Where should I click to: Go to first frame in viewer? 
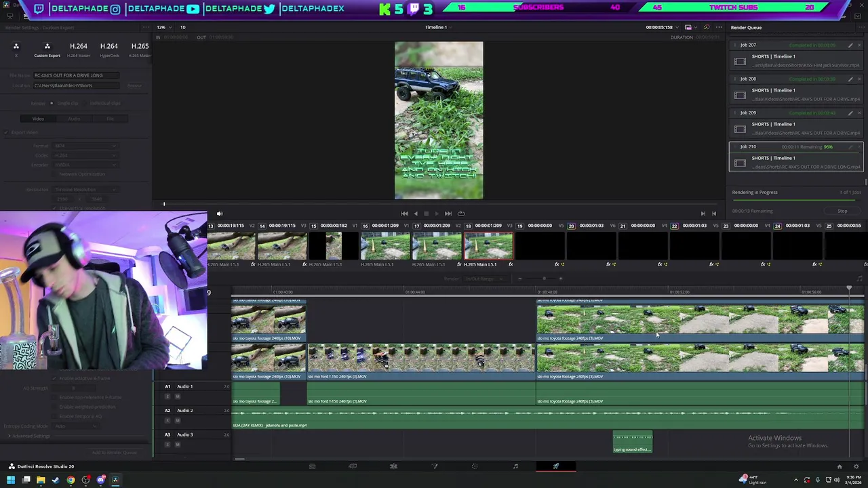click(x=404, y=213)
